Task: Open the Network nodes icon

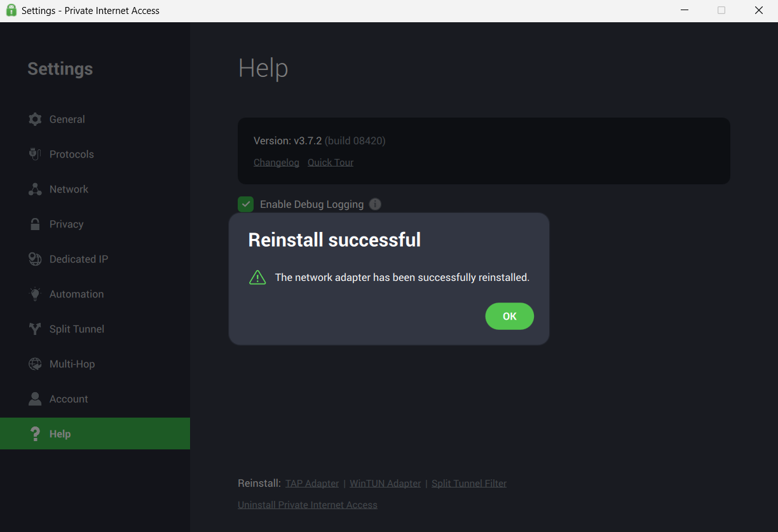Action: pos(35,189)
